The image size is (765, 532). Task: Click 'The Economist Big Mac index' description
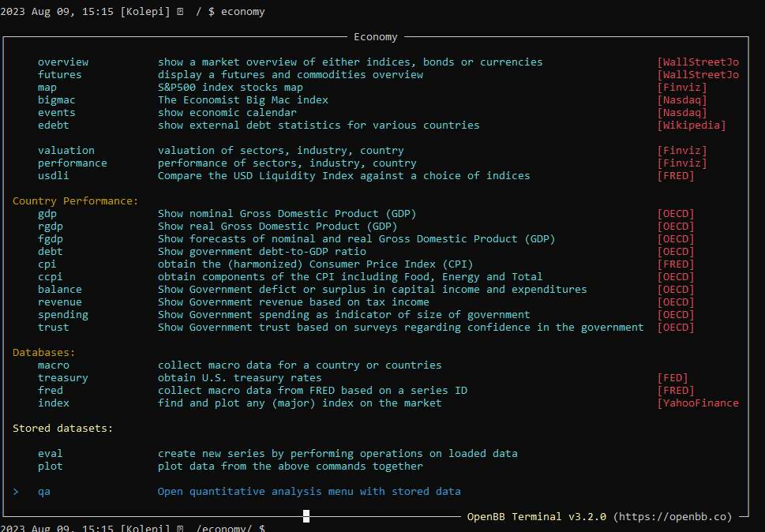coord(243,100)
